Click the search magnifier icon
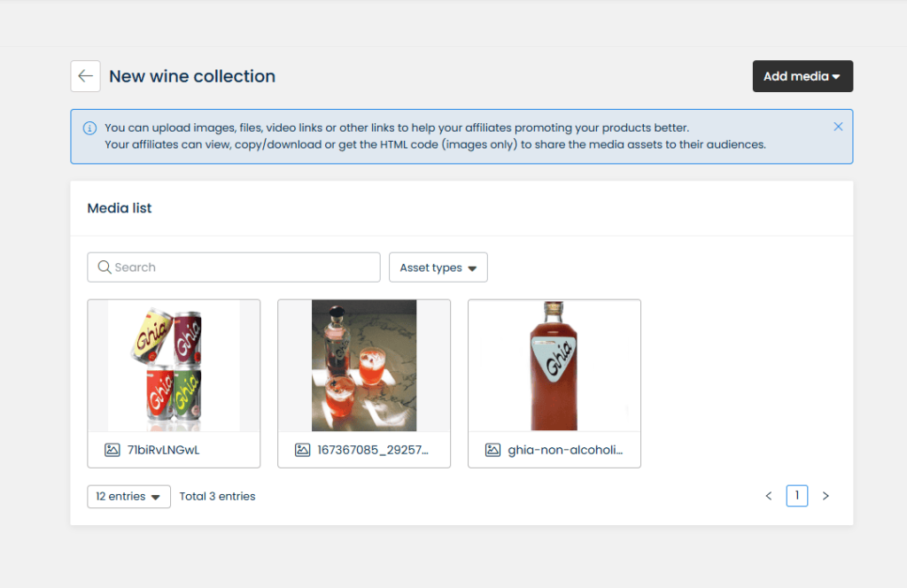907x588 pixels. coord(105,267)
